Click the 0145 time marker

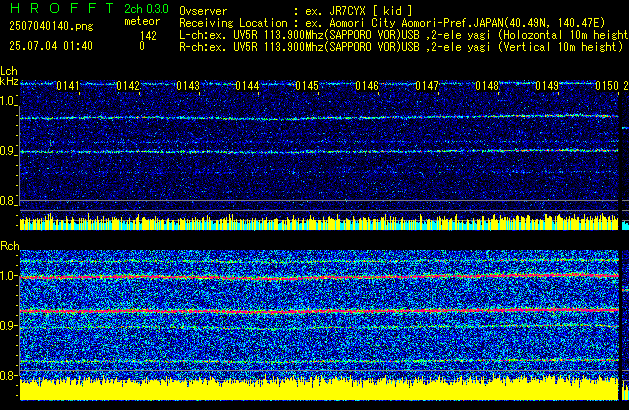(x=307, y=86)
